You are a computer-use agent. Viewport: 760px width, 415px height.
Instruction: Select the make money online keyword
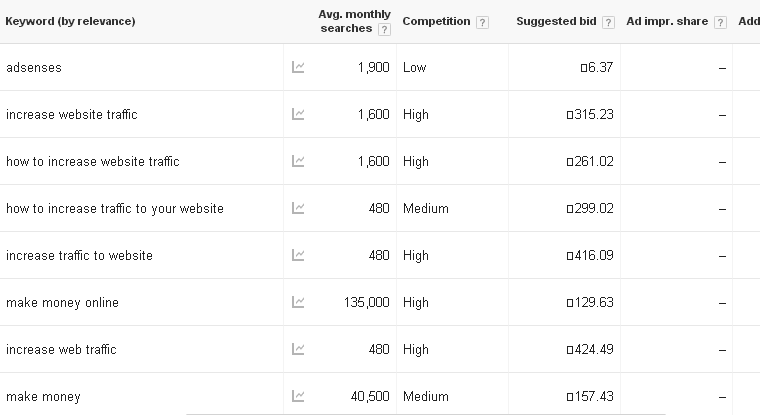(62, 303)
